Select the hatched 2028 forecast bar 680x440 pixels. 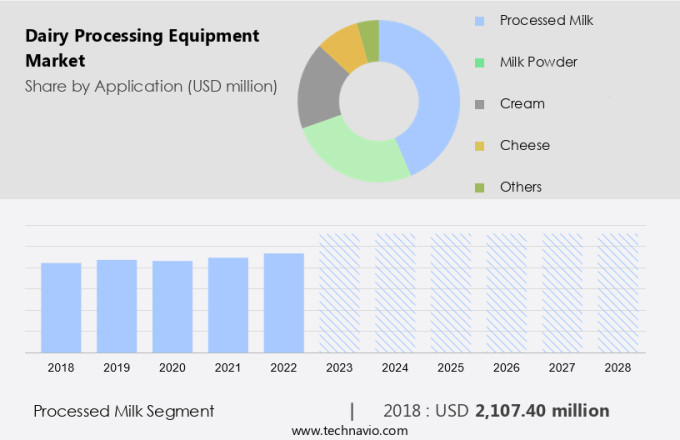(618, 293)
